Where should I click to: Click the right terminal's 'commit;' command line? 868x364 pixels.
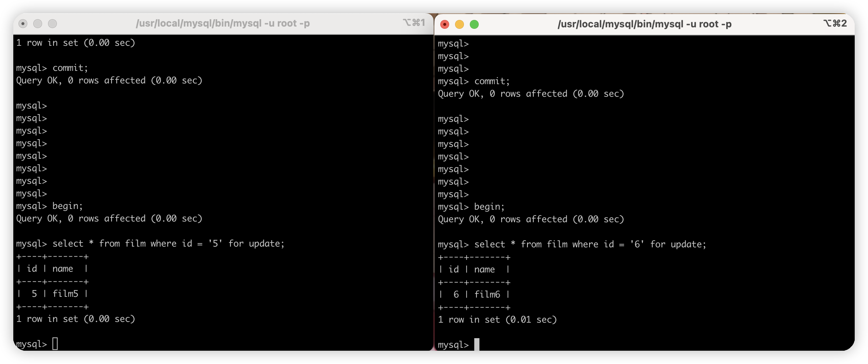[x=474, y=81]
